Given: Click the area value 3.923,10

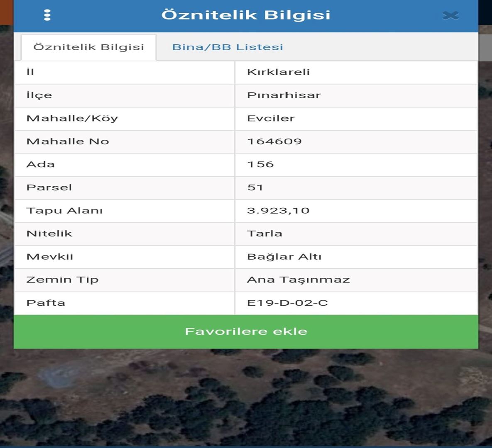Looking at the screenshot, I should coord(278,211).
